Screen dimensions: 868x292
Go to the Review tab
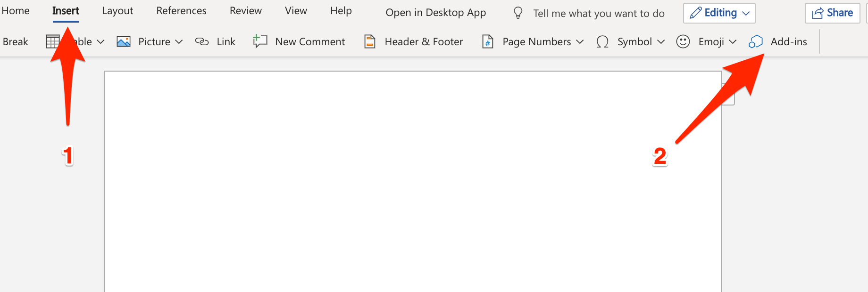(x=245, y=11)
